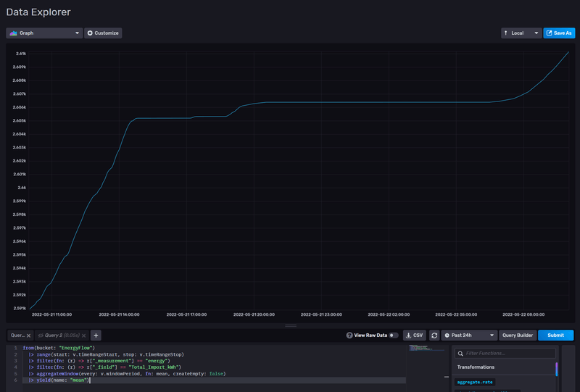
Task: Download results as CSV
Action: [415, 335]
